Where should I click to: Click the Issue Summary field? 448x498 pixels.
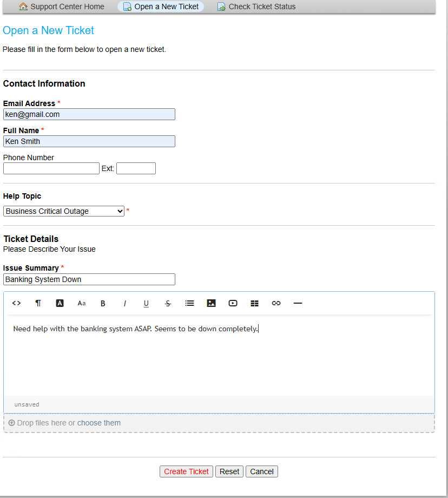[89, 279]
